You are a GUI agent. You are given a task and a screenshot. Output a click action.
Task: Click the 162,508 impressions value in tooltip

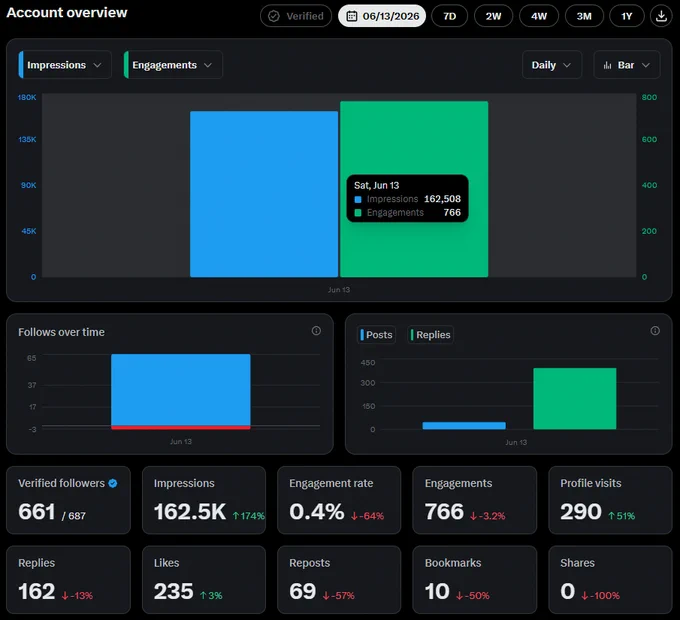coord(442,199)
